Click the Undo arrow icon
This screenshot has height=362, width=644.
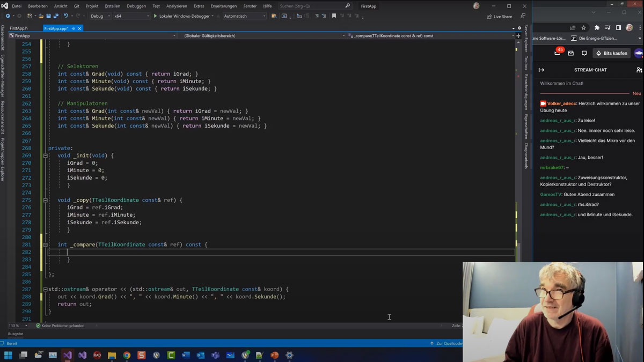coord(65,16)
